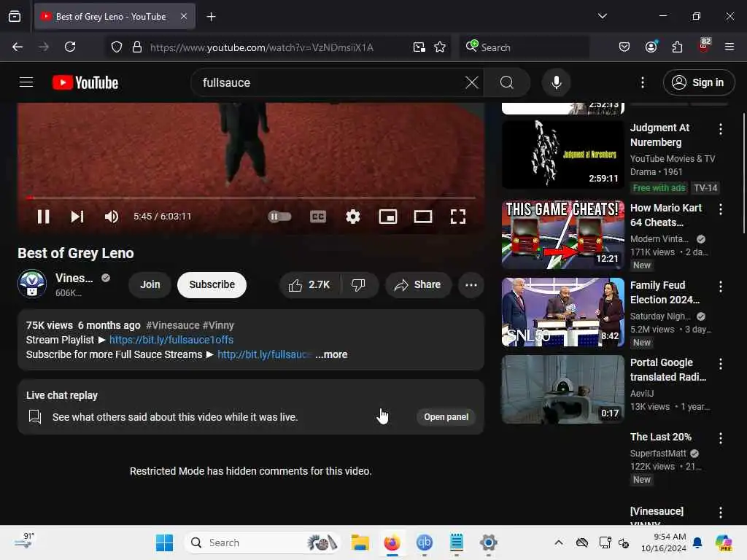
Task: Click the YouTube search magnifier button
Action: pos(507,82)
